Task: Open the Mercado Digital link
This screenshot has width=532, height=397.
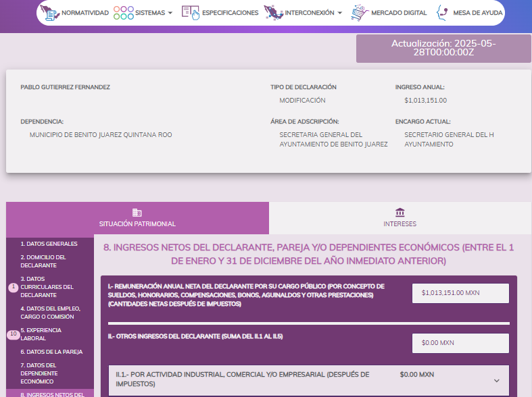Action: [x=400, y=13]
